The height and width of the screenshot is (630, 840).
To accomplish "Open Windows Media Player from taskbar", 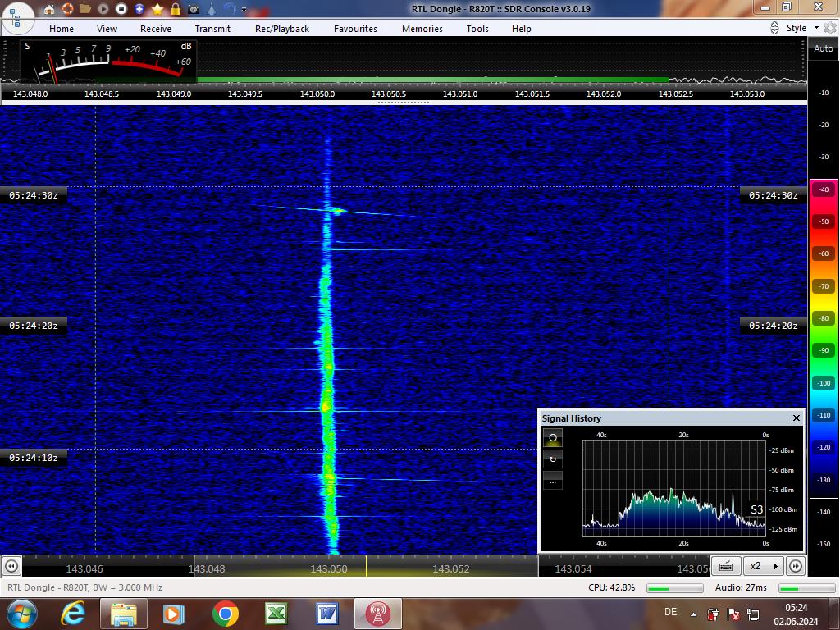I will pos(174,614).
